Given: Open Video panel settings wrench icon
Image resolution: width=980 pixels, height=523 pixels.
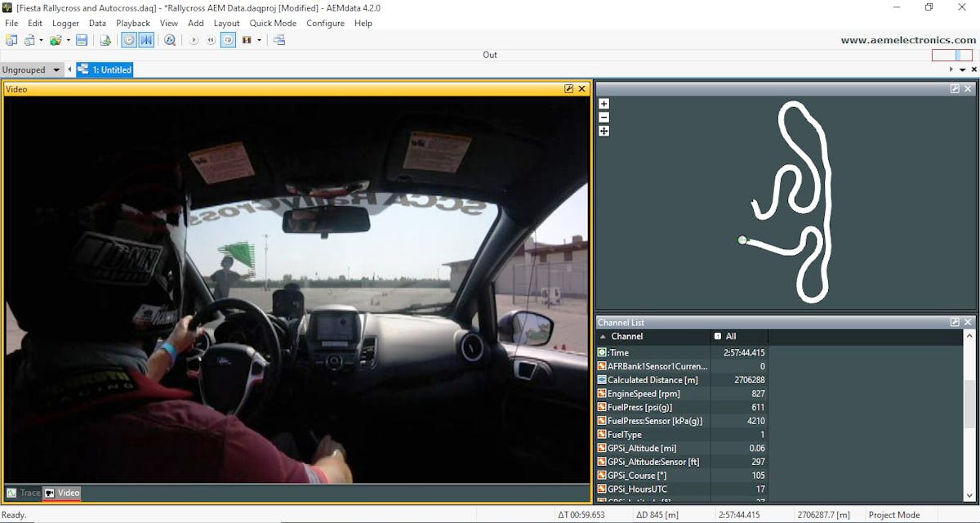Looking at the screenshot, I should [x=568, y=89].
